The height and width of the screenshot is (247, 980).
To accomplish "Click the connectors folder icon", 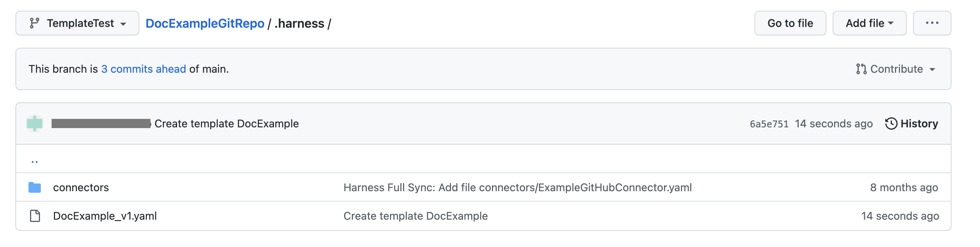I will [x=35, y=188].
